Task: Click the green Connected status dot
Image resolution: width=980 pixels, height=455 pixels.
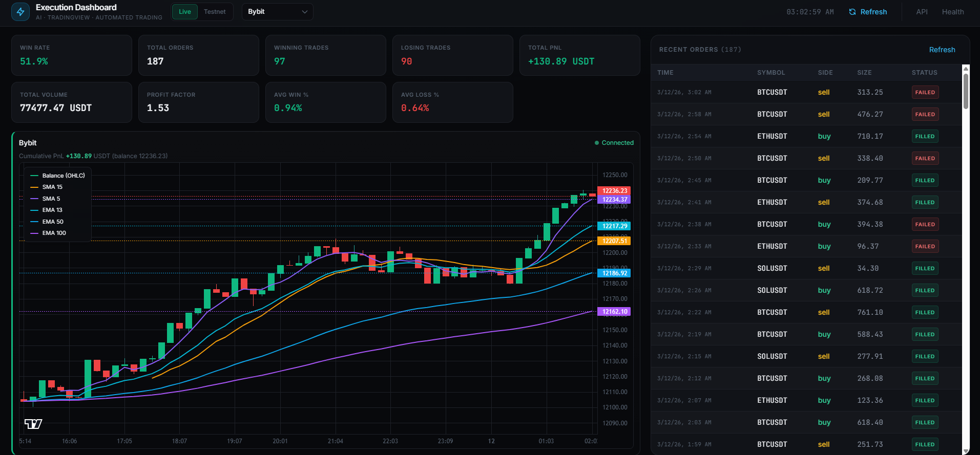Action: tap(597, 143)
